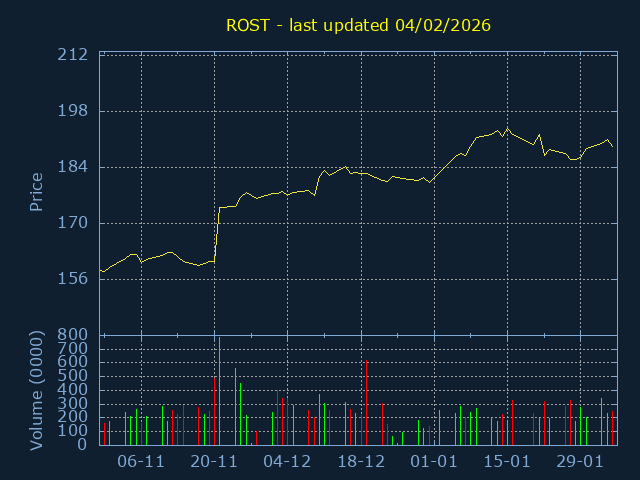This screenshot has width=640, height=480.
Task: Click the tall red volume bar near 600
Action: click(x=367, y=402)
